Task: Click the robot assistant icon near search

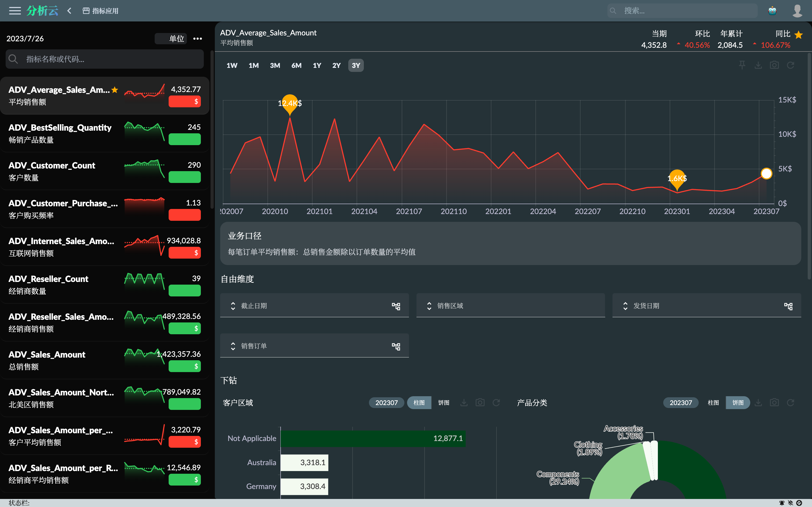Action: 773,10
